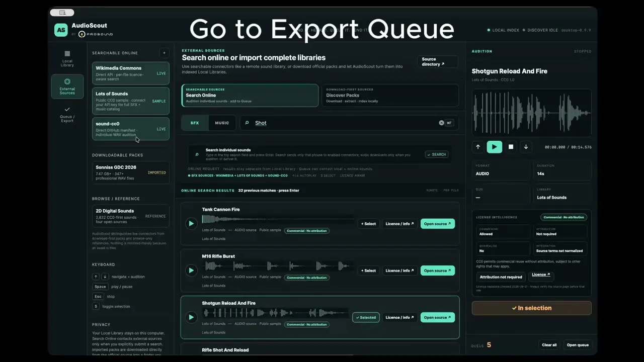Open the Source directory link
This screenshot has width=644, height=362.
437,62
